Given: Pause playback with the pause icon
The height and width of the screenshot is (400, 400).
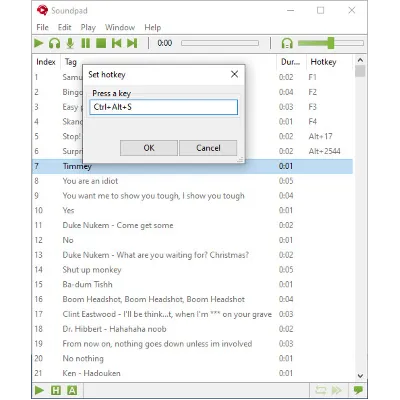Looking at the screenshot, I should pos(86,43).
